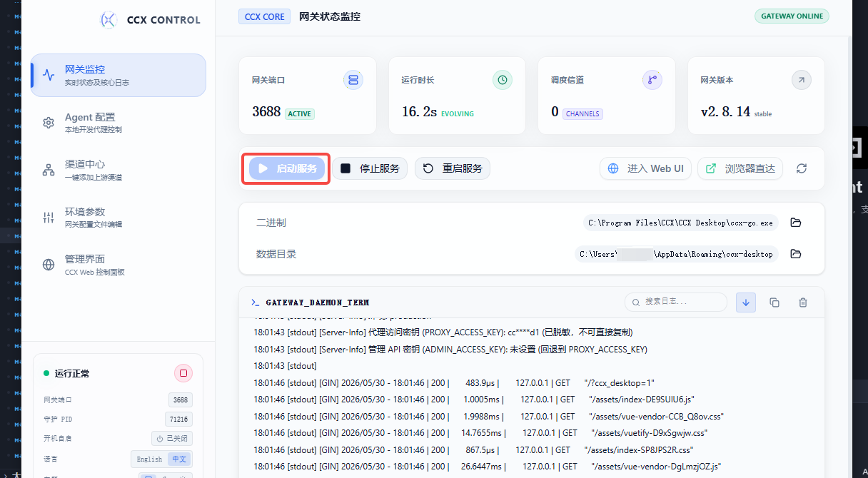Click the EVOLVING label beside 16.2s
The width and height of the screenshot is (868, 478).
(x=458, y=113)
